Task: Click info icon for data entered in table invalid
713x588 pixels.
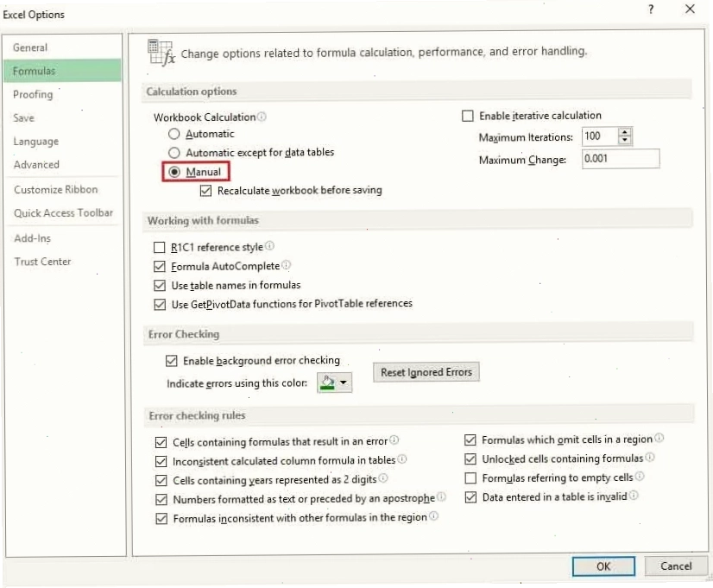Action: tap(634, 496)
